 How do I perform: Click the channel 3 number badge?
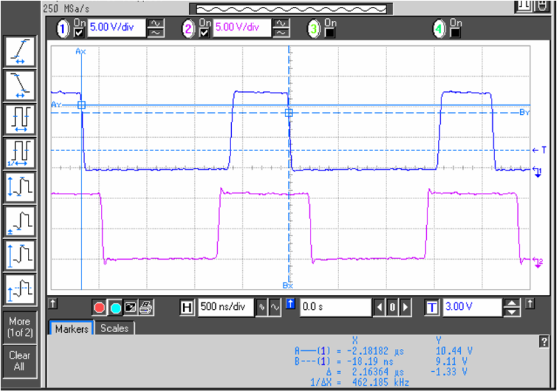click(x=314, y=29)
